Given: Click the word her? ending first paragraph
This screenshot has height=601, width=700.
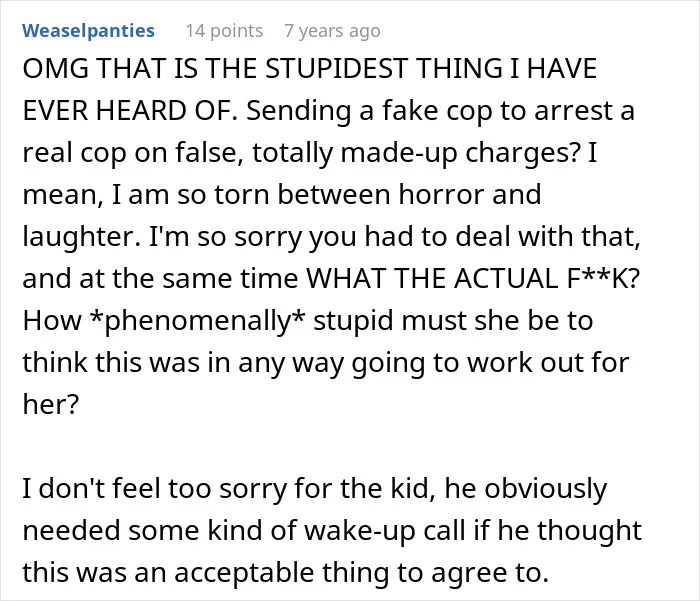Looking at the screenshot, I should click(x=50, y=404).
